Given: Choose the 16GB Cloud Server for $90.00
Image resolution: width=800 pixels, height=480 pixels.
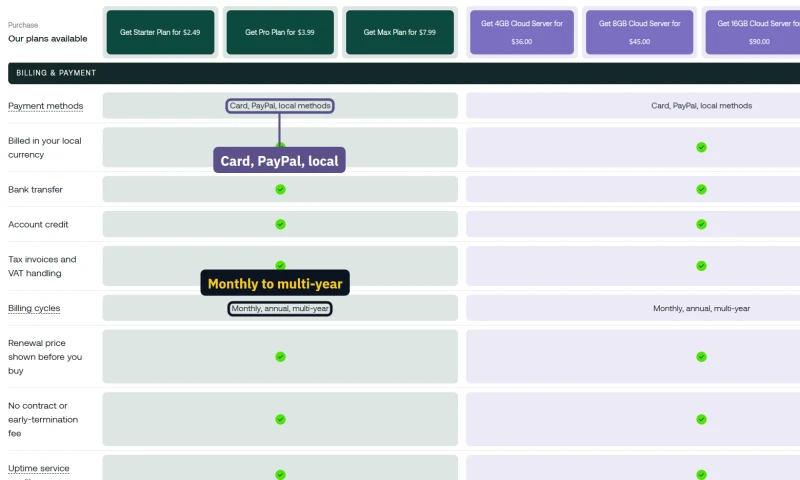Looking at the screenshot, I should click(753, 32).
